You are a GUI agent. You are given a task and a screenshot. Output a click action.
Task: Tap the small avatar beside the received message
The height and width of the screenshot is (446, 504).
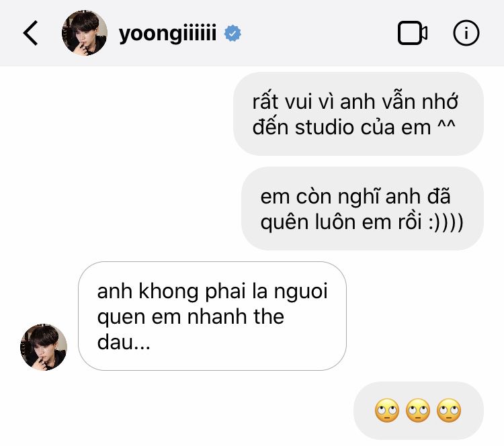pos(44,347)
